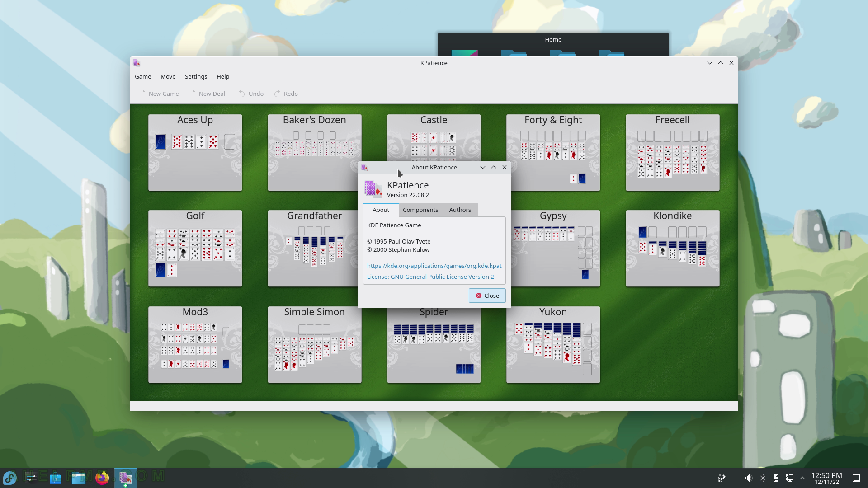The image size is (868, 488).
Task: Switch to the Authors tab
Action: point(460,210)
